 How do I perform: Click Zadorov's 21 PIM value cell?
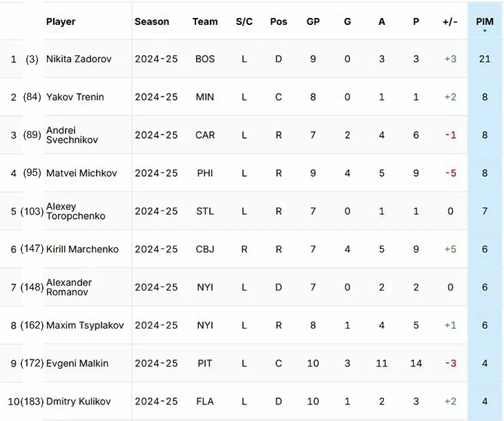(x=485, y=59)
